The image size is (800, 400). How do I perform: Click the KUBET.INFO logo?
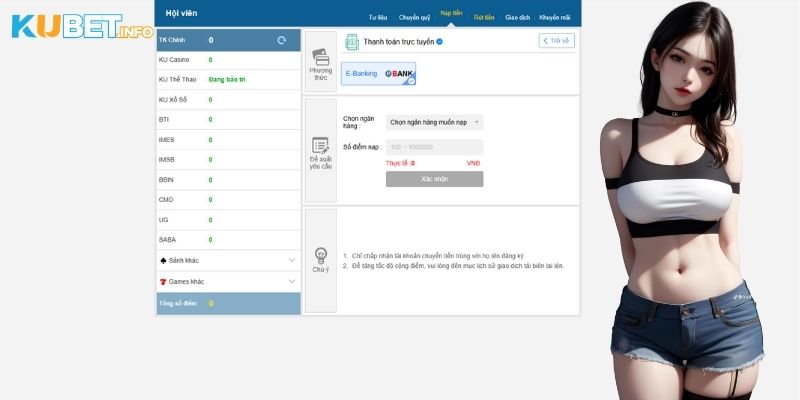point(82,27)
